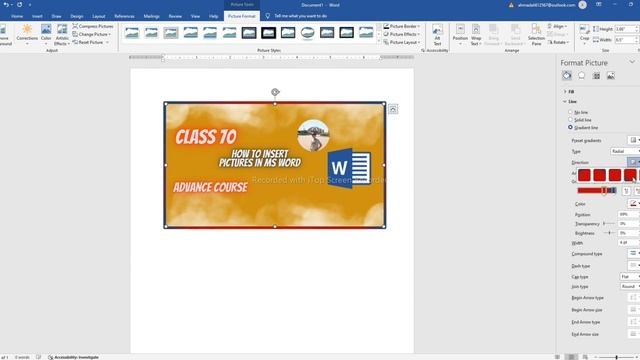Click the Alt Text icon

(437, 34)
